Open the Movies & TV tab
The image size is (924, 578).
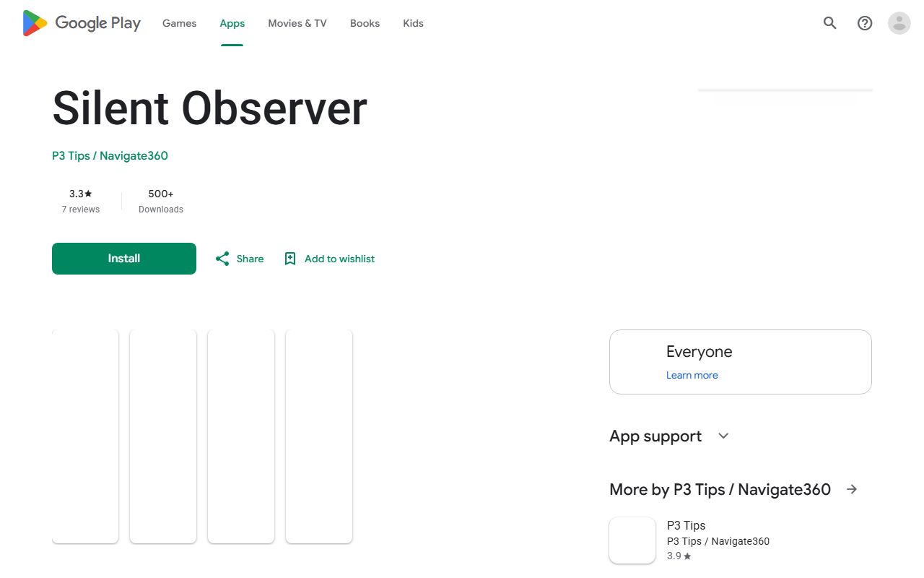[x=297, y=23]
